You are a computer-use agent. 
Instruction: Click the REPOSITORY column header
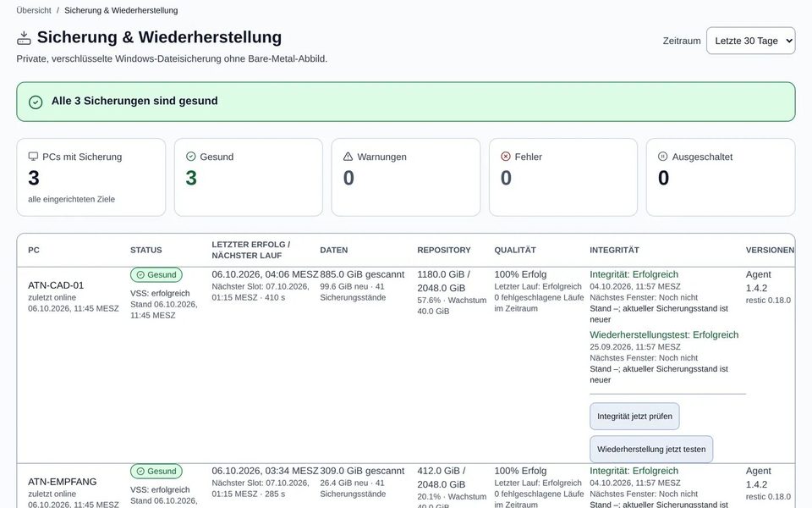coord(444,250)
